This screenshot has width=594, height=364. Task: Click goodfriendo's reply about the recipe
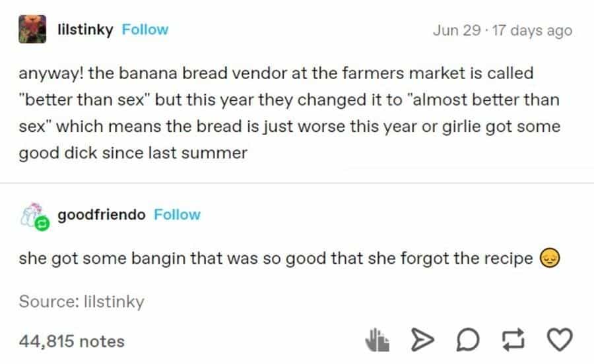277,258
